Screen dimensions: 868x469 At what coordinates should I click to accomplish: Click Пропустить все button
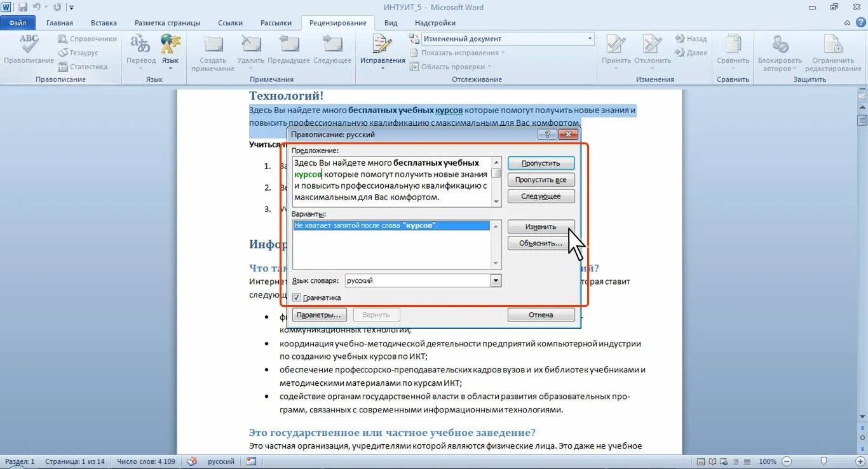[541, 180]
